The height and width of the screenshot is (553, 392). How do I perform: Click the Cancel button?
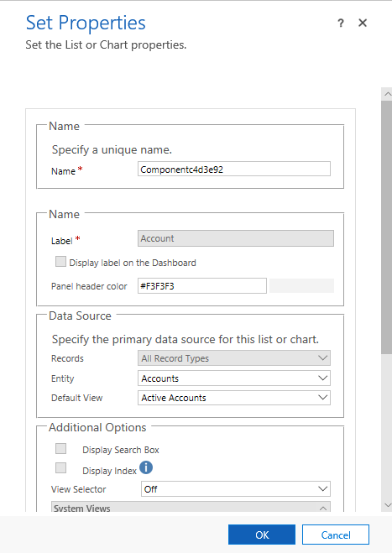pyautogui.click(x=336, y=535)
